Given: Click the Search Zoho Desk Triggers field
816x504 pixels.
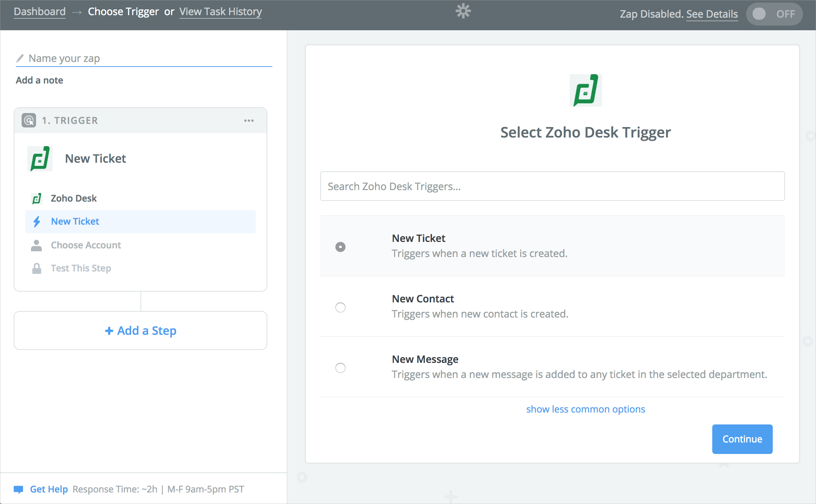Looking at the screenshot, I should [552, 186].
